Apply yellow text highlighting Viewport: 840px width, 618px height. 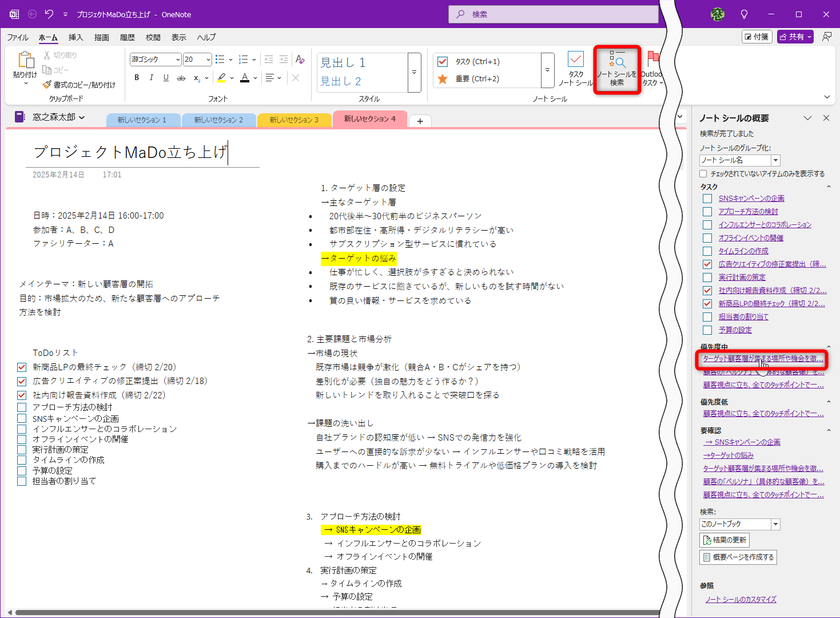[222, 78]
